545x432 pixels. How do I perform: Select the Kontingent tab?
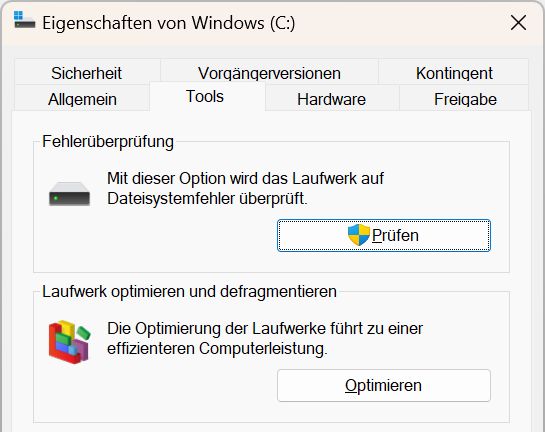(x=454, y=72)
